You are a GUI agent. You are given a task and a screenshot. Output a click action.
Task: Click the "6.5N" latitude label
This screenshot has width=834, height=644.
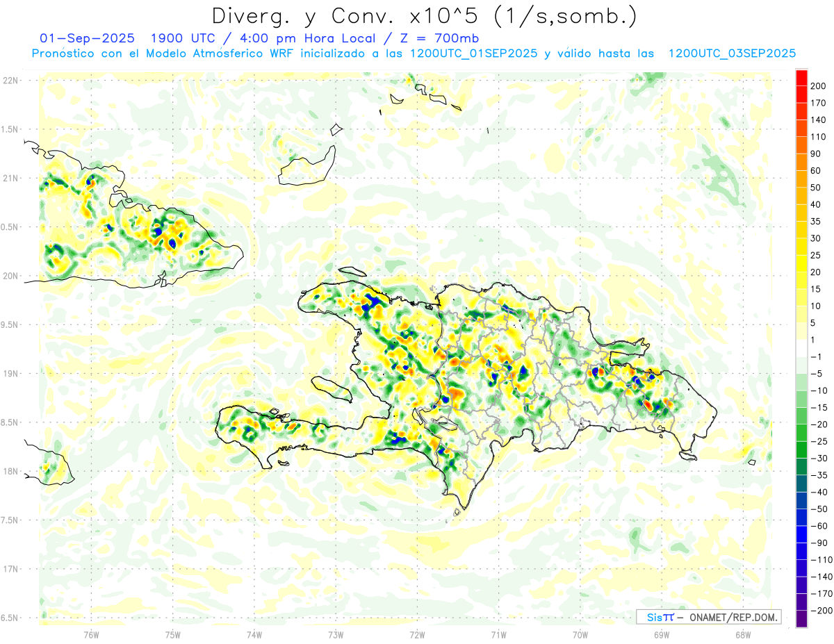tap(10, 618)
